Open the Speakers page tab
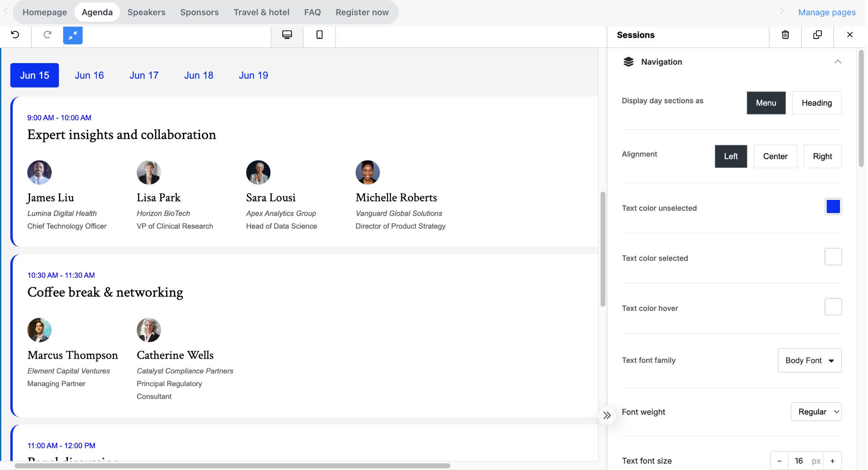Viewport: 868px width, 470px height. (146, 12)
